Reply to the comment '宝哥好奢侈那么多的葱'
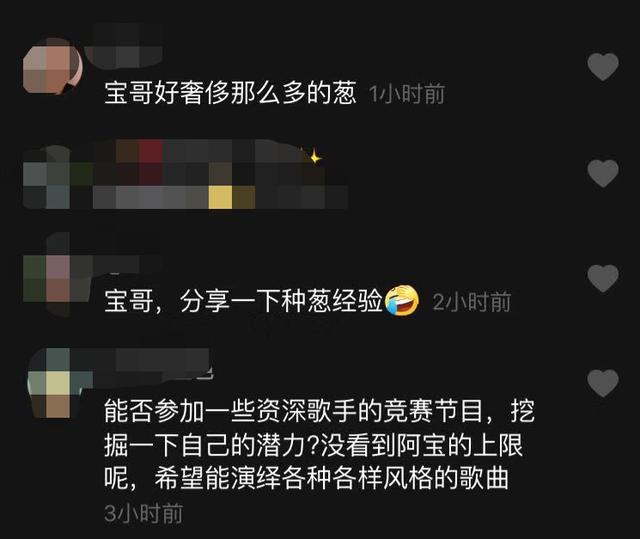 (x=230, y=93)
